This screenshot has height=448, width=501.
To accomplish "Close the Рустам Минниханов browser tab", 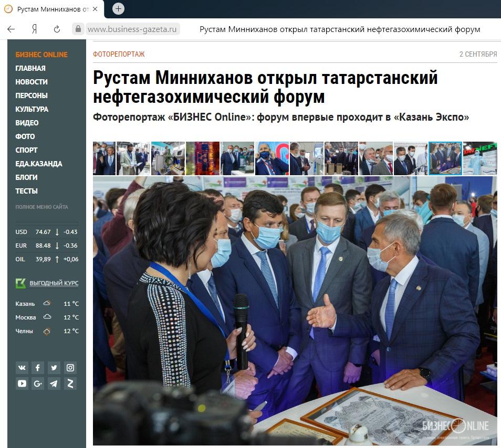I will point(95,9).
